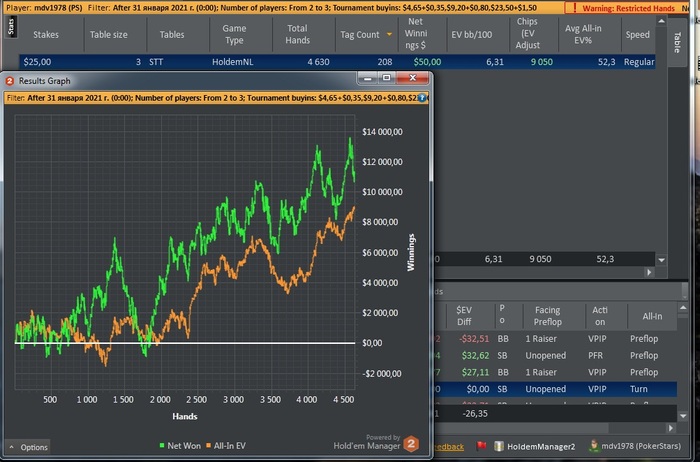Open the vertical Table tab on the right
This screenshot has width=700, height=462.
677,42
